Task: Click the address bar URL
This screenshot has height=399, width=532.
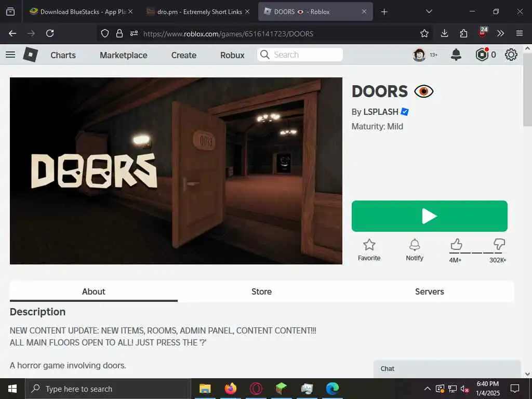Action: (x=229, y=34)
